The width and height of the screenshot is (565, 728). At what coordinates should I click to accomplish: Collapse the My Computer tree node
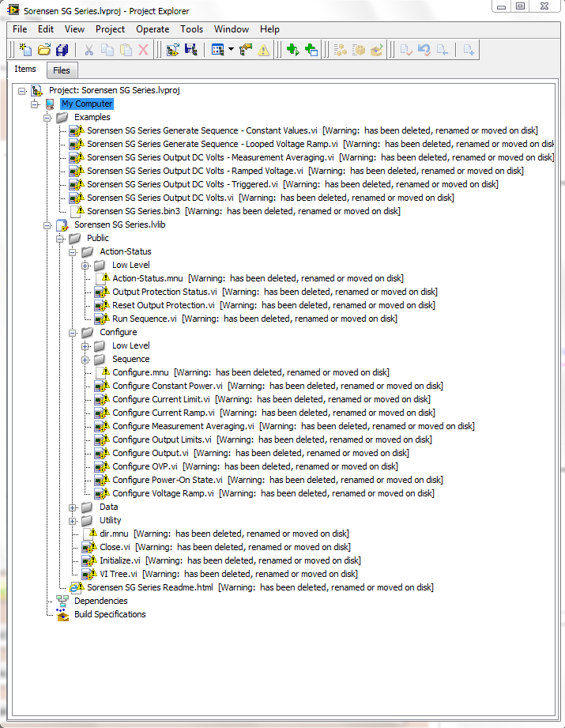[x=34, y=104]
